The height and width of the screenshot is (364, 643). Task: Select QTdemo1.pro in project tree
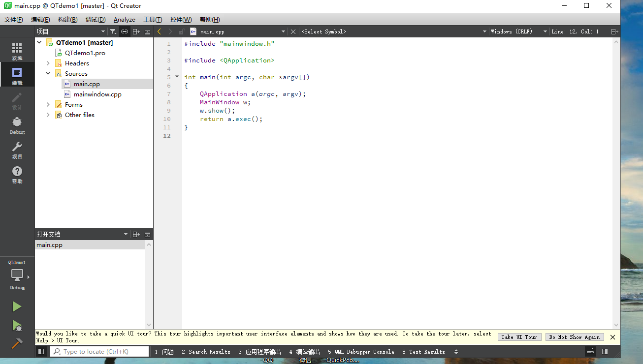tap(85, 53)
